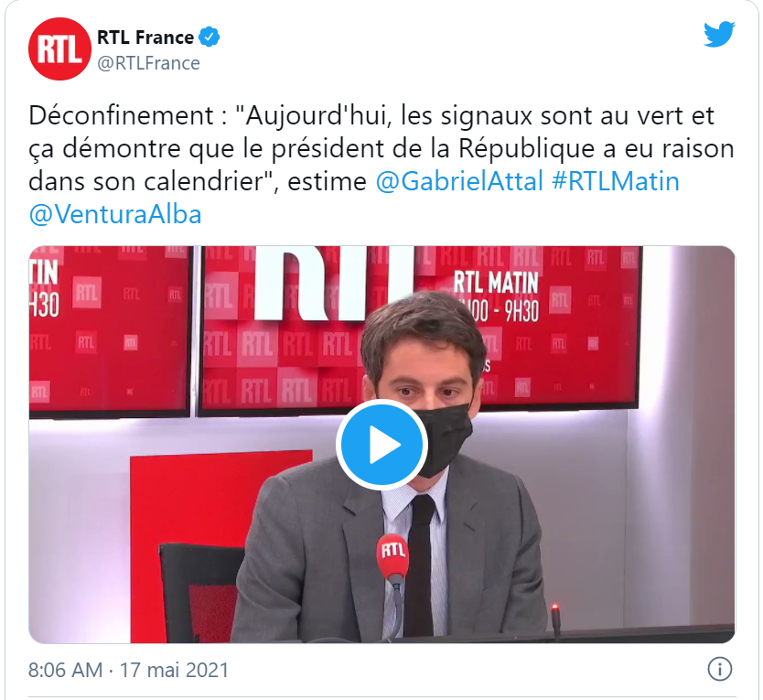
Task: Play the embedded RTL video
Action: (381, 445)
